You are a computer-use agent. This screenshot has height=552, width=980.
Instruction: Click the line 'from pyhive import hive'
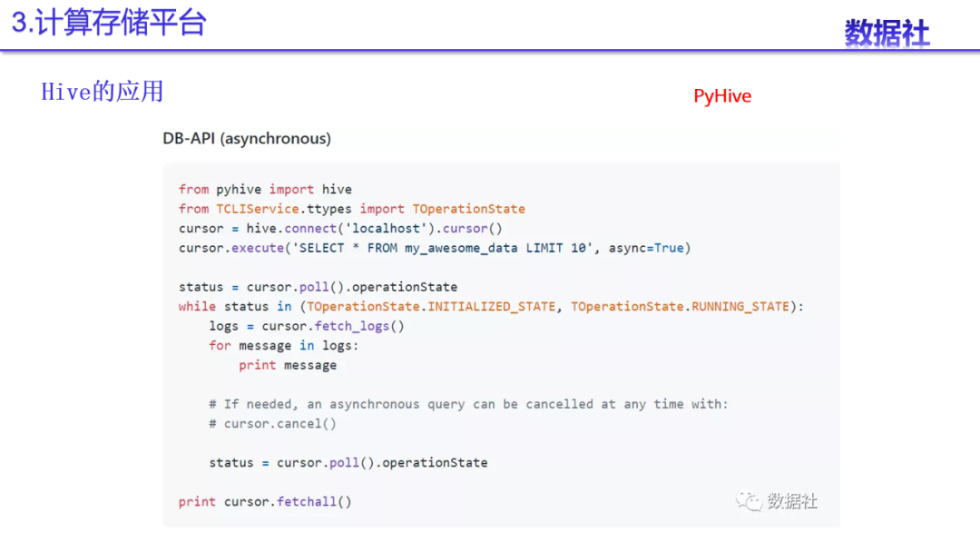pos(265,190)
